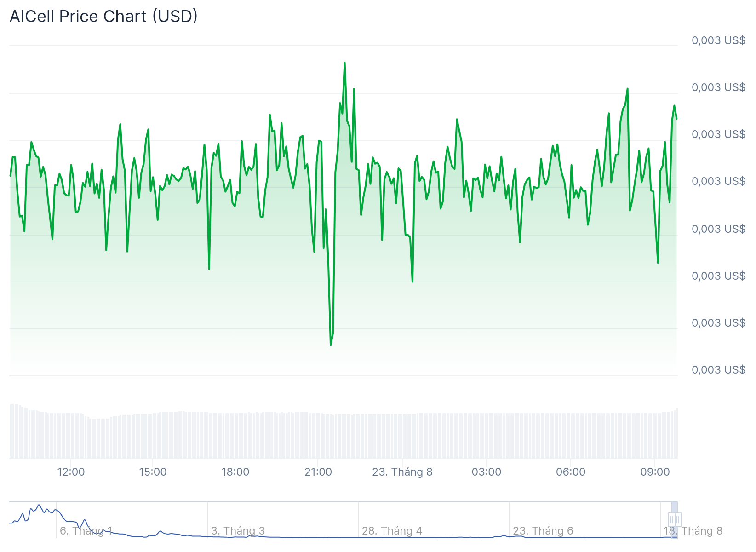Click '6. Tháng 1' in the navigator
Image resolution: width=756 pixels, height=552 pixels.
point(86,531)
